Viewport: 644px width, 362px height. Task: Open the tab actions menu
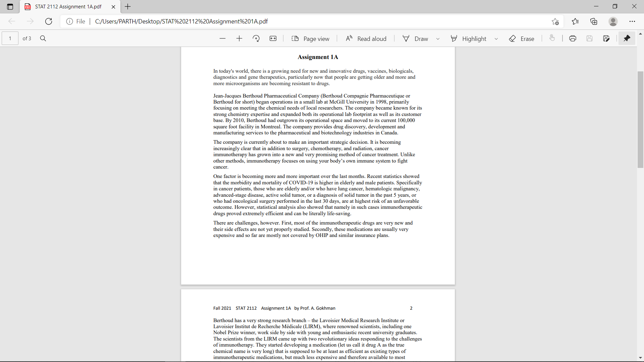tap(10, 6)
